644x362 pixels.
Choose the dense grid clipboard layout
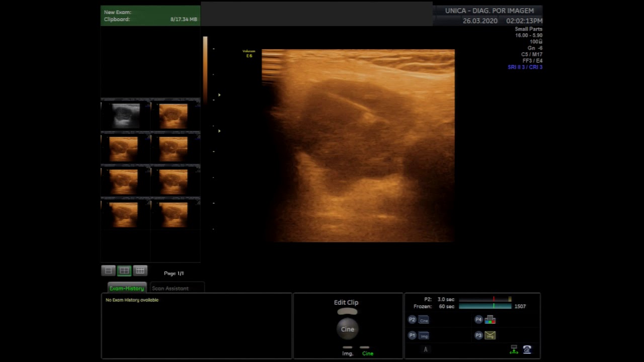click(x=140, y=271)
